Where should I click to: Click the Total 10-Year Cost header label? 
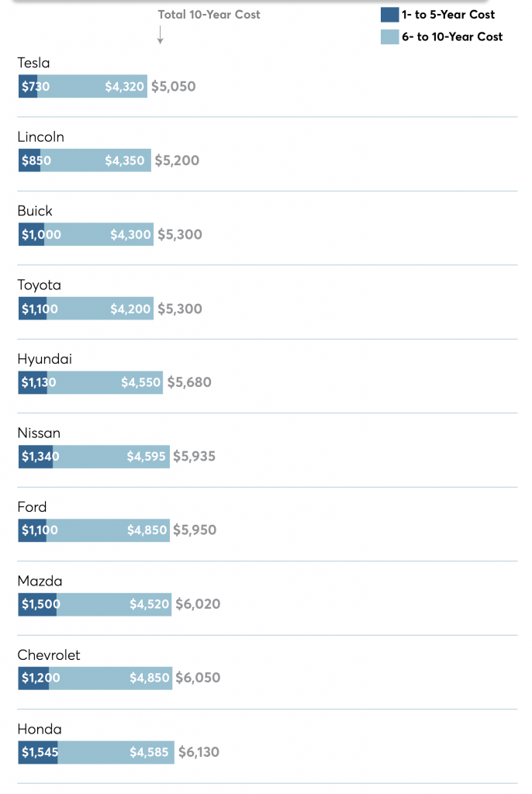point(209,15)
